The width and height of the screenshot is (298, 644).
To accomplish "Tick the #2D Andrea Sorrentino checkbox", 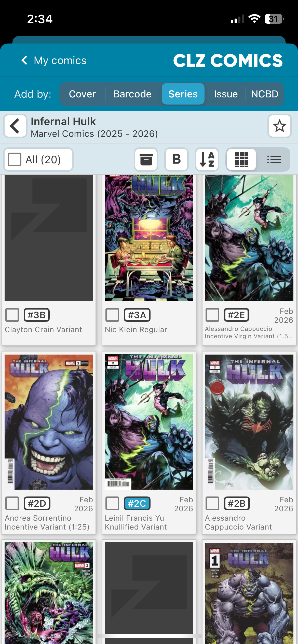I will coord(12,503).
